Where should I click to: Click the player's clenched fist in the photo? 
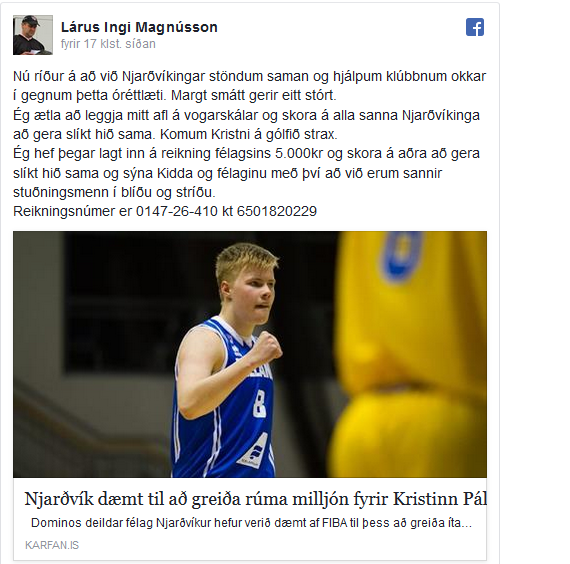[x=266, y=347]
